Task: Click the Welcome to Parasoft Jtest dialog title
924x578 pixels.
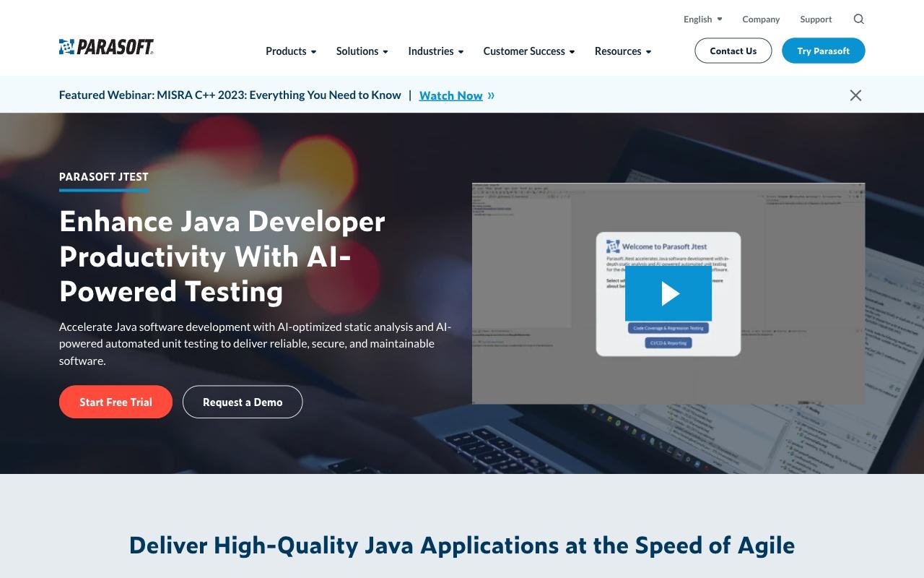Action: pyautogui.click(x=664, y=246)
